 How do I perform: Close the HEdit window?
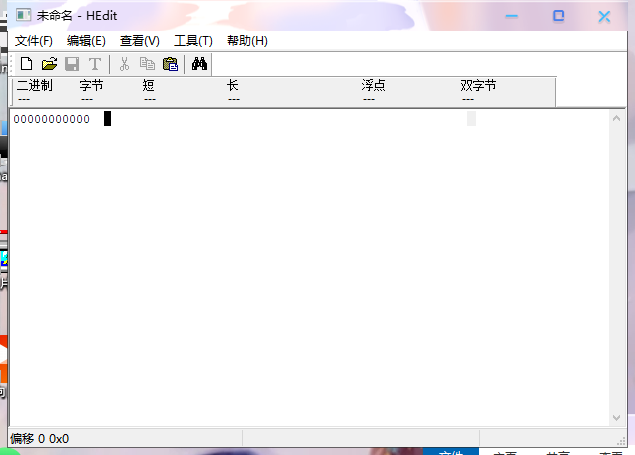(x=604, y=16)
